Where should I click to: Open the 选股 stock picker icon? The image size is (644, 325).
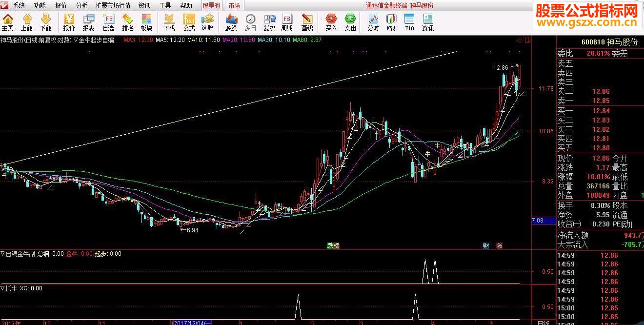(208, 22)
